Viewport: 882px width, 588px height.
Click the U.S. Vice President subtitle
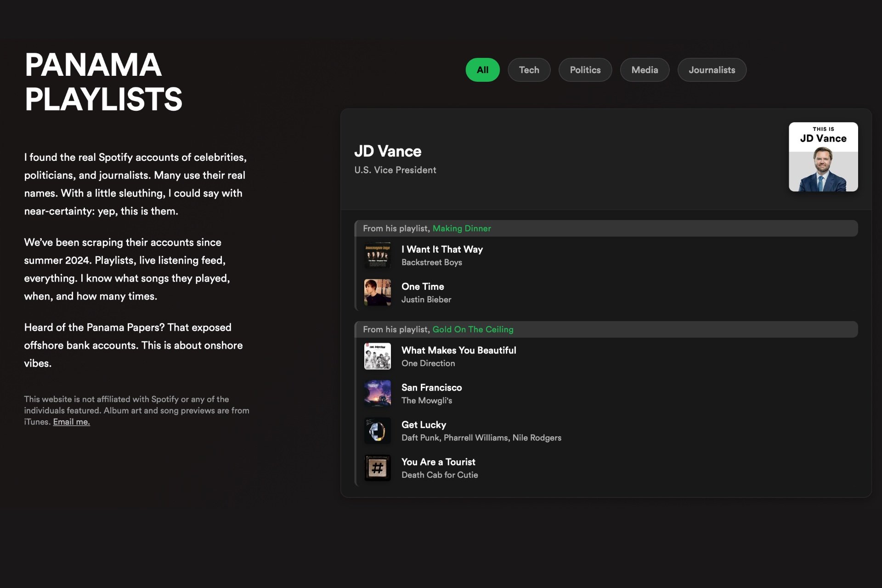click(395, 170)
